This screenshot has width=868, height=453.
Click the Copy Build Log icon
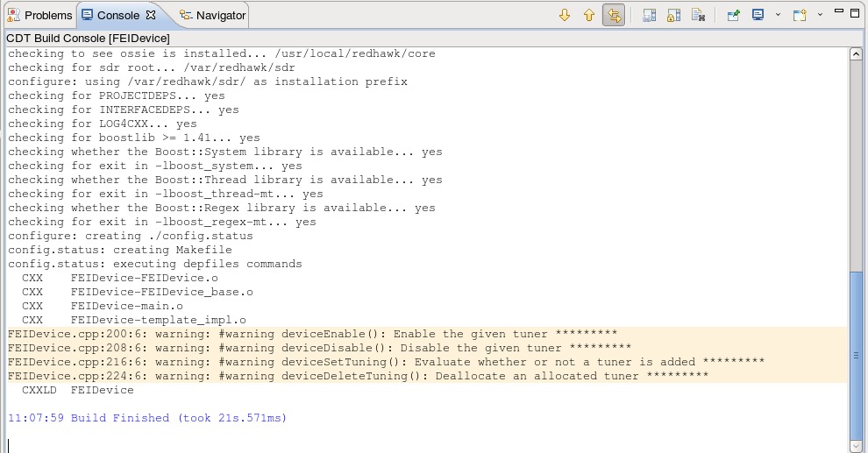tap(650, 15)
